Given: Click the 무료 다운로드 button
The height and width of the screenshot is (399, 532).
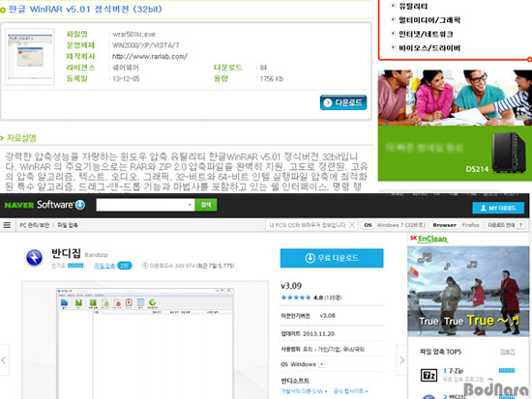Looking at the screenshot, I should coord(332,258).
